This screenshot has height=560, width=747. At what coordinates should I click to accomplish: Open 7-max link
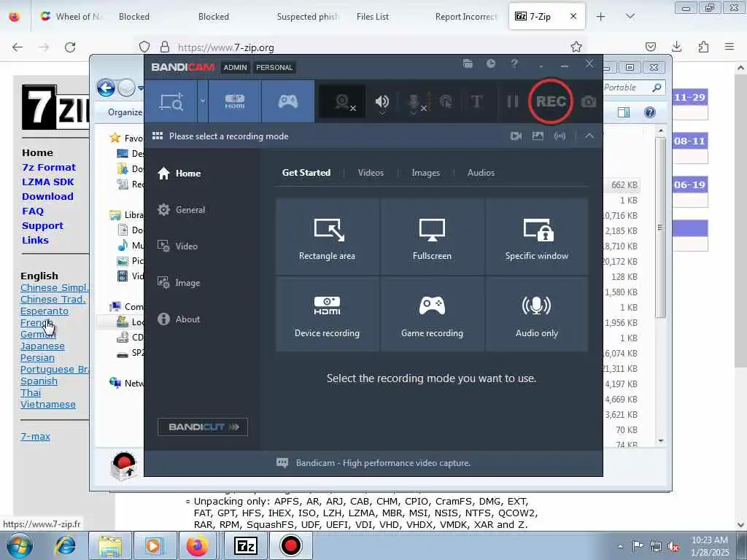coord(35,437)
